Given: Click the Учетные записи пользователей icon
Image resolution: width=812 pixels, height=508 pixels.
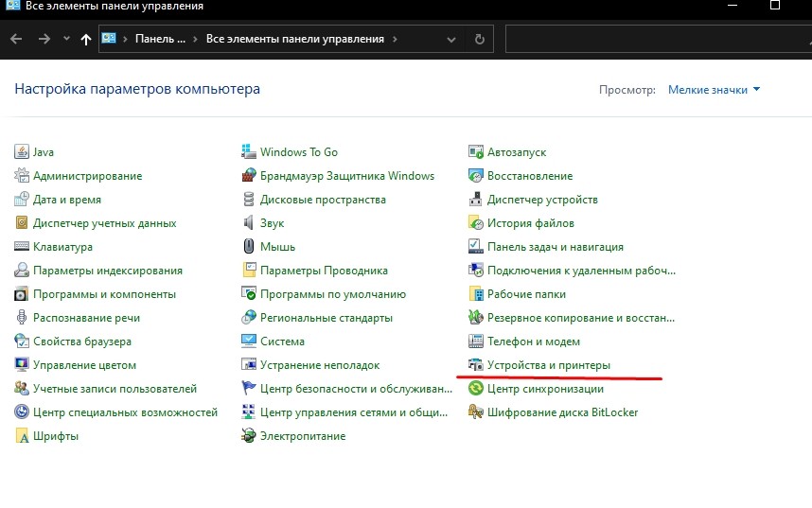Looking at the screenshot, I should tap(21, 389).
